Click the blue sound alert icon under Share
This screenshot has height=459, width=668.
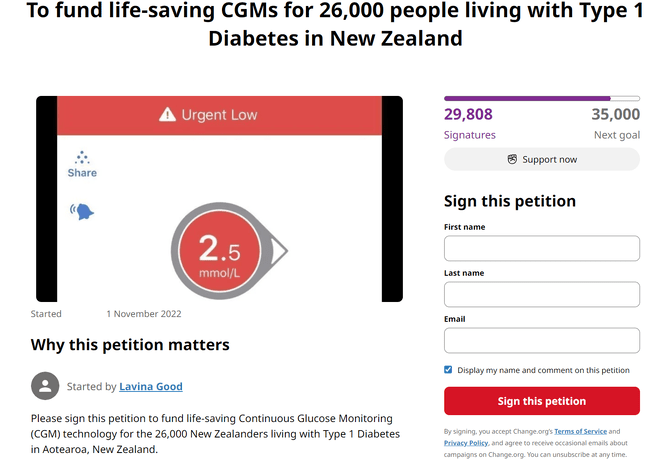(81, 211)
